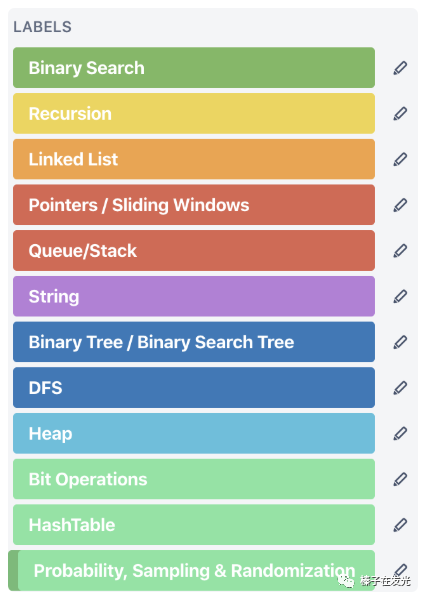Select the green Binary Search label
Image resolution: width=424 pixels, height=600 pixels.
pos(194,68)
